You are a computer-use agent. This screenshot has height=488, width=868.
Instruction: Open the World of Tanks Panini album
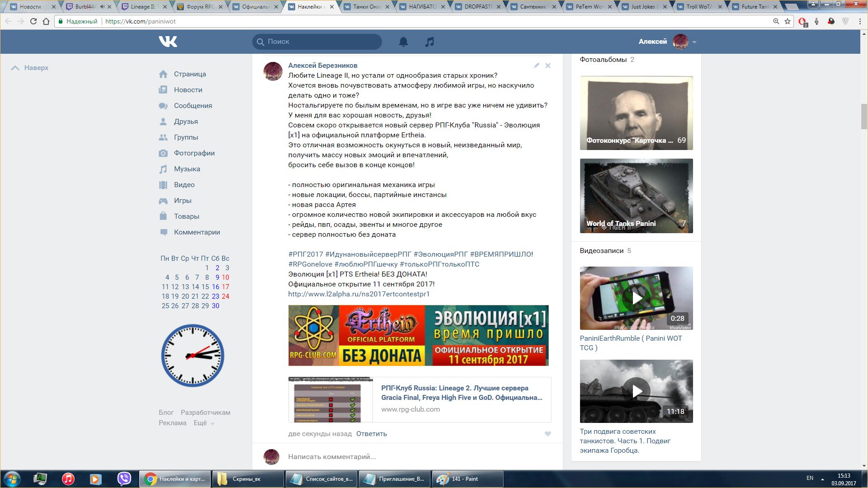pos(636,196)
